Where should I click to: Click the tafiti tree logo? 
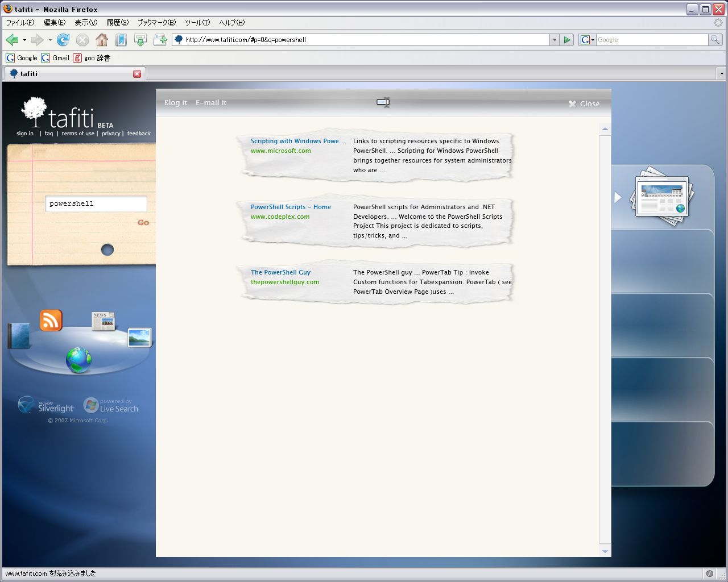34,112
